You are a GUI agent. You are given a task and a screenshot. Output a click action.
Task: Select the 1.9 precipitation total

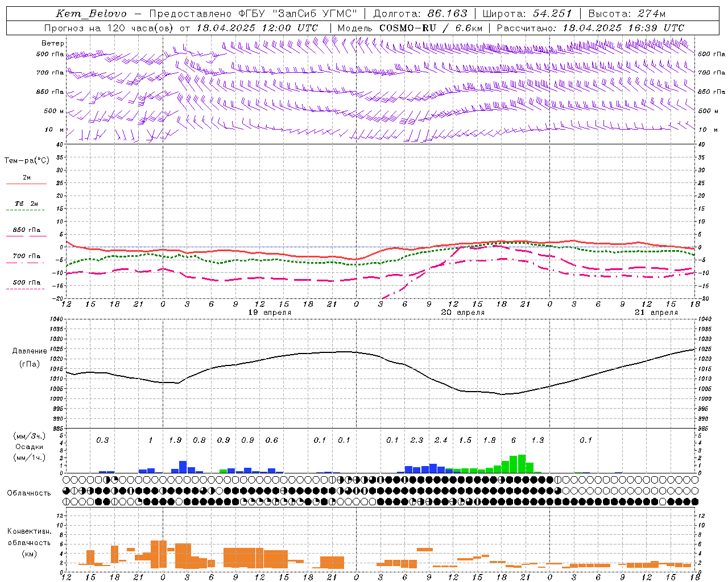(175, 440)
